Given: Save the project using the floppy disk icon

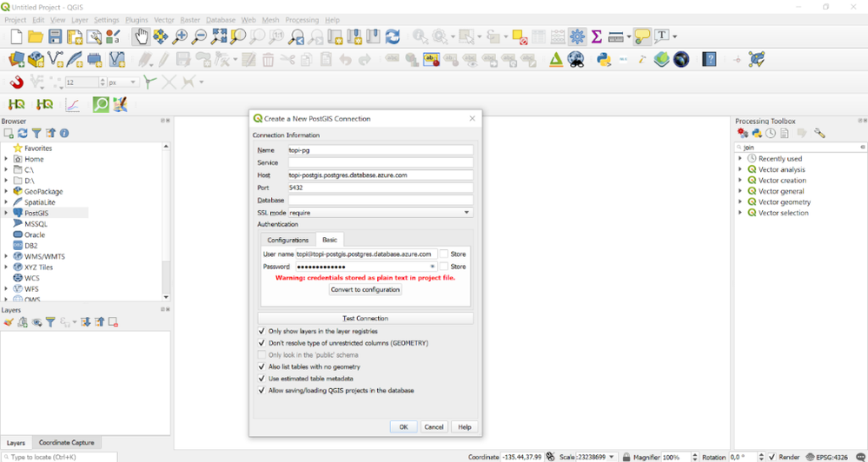Looking at the screenshot, I should coord(56,37).
